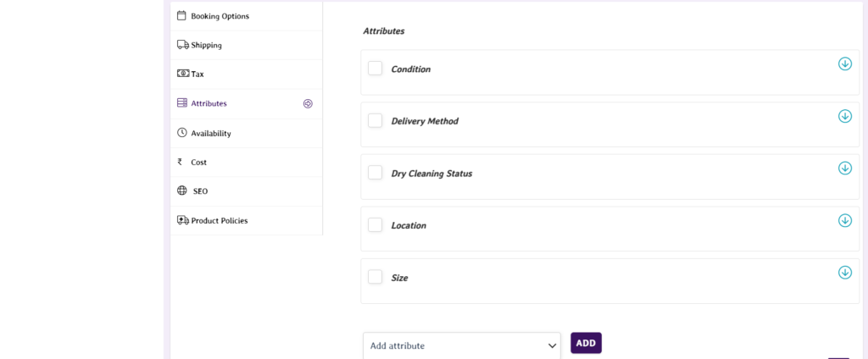The width and height of the screenshot is (868, 359).
Task: Click the money icon next to Tax
Action: (182, 74)
